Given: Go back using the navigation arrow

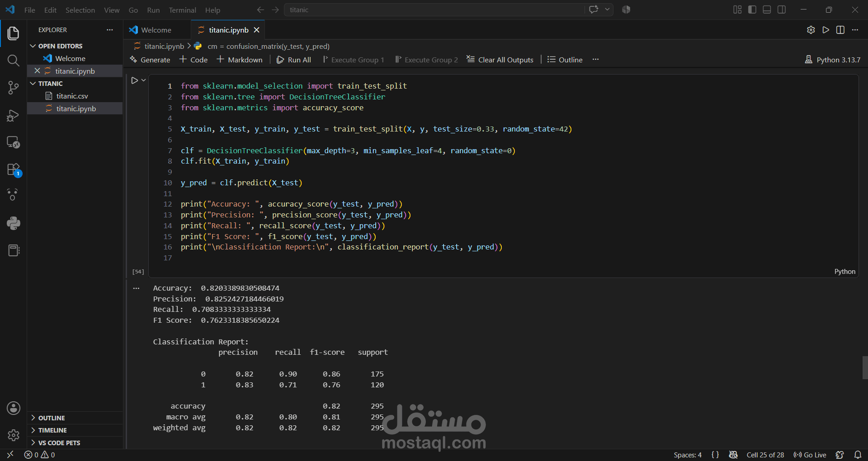Looking at the screenshot, I should pos(260,9).
